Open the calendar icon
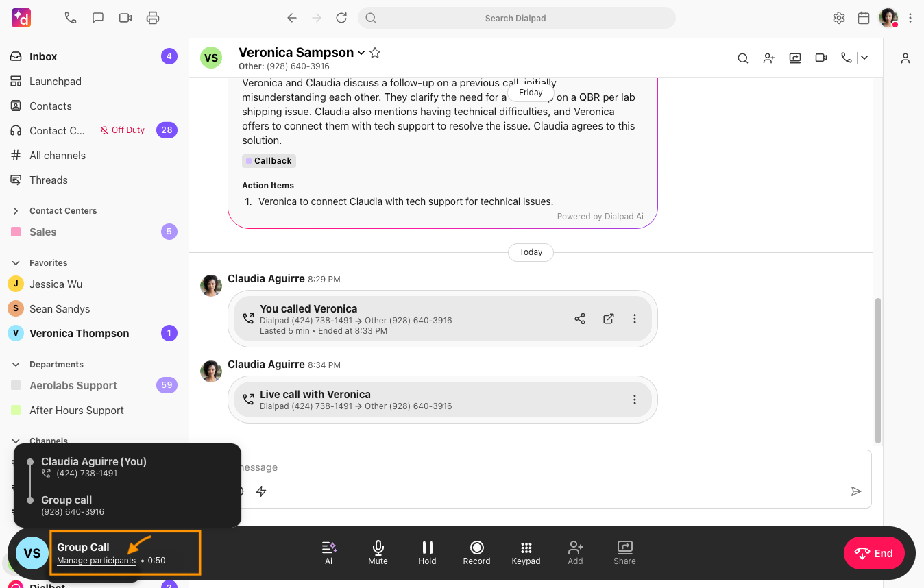924x588 pixels. pyautogui.click(x=864, y=18)
